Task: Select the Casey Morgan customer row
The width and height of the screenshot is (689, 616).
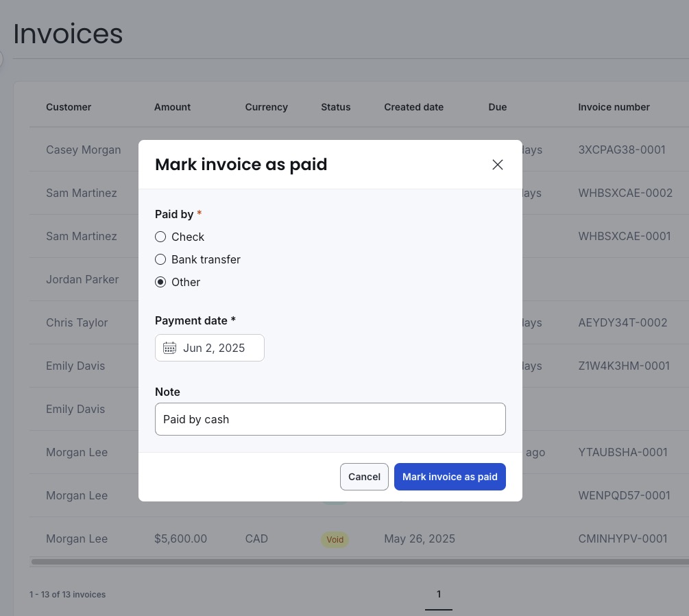Action: pyautogui.click(x=84, y=150)
